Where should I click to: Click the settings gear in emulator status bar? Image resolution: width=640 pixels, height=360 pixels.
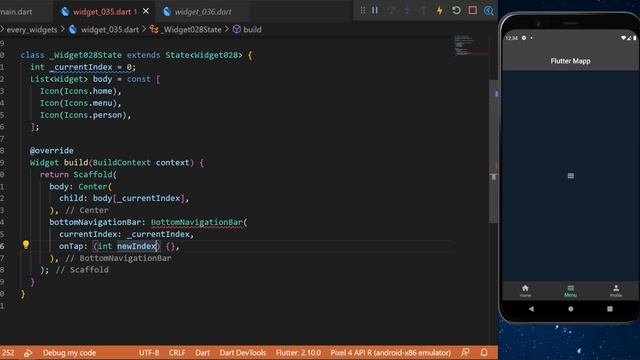coord(524,38)
